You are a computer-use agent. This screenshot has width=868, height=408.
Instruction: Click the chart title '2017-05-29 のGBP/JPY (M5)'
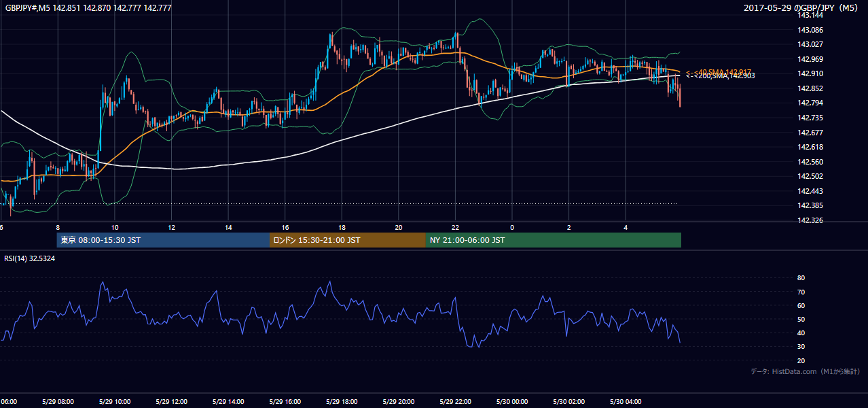(802, 8)
